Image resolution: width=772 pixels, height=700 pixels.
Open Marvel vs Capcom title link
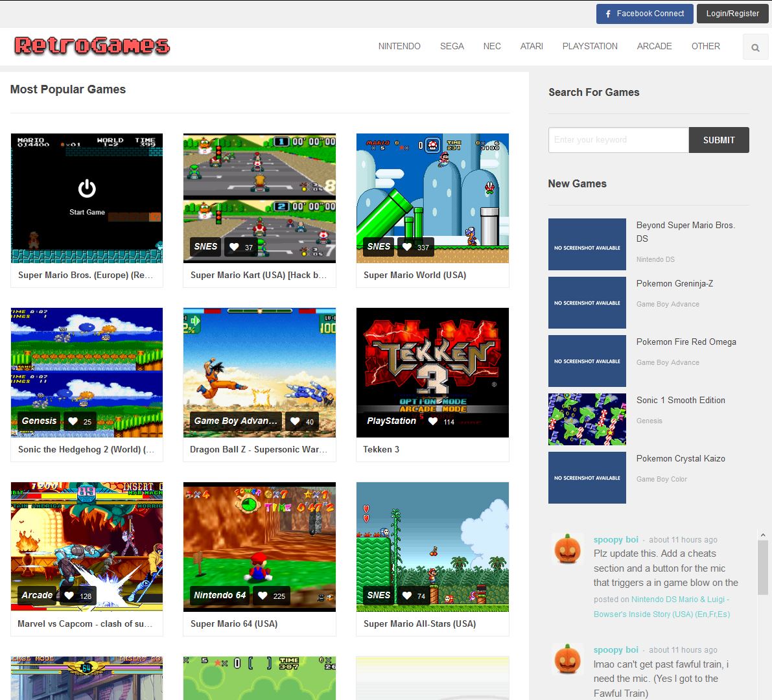pyautogui.click(x=85, y=624)
